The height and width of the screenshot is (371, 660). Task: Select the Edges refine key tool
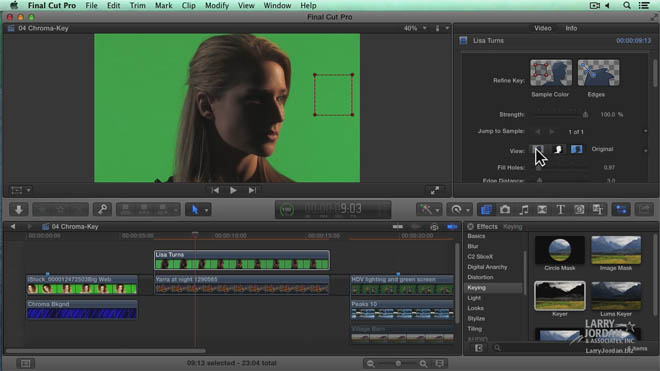pos(598,73)
